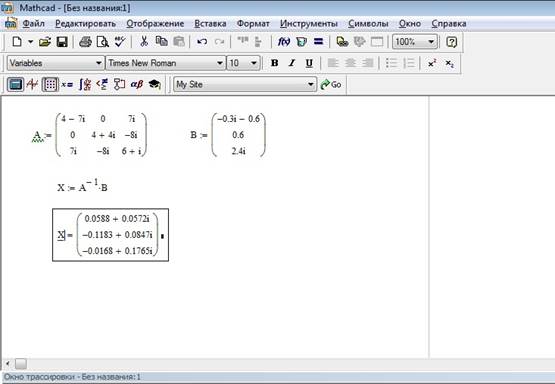Click the X result vector region
The image size is (555, 384).
110,235
